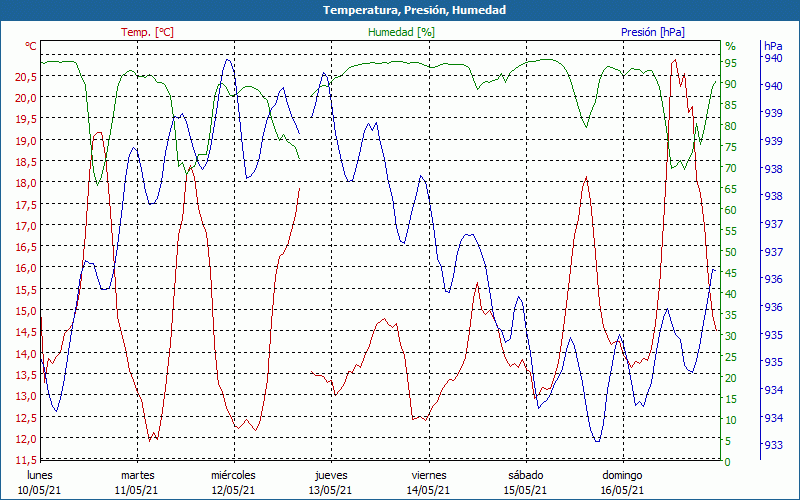
Task: Click the 'lunes' day label
Action: [40, 475]
